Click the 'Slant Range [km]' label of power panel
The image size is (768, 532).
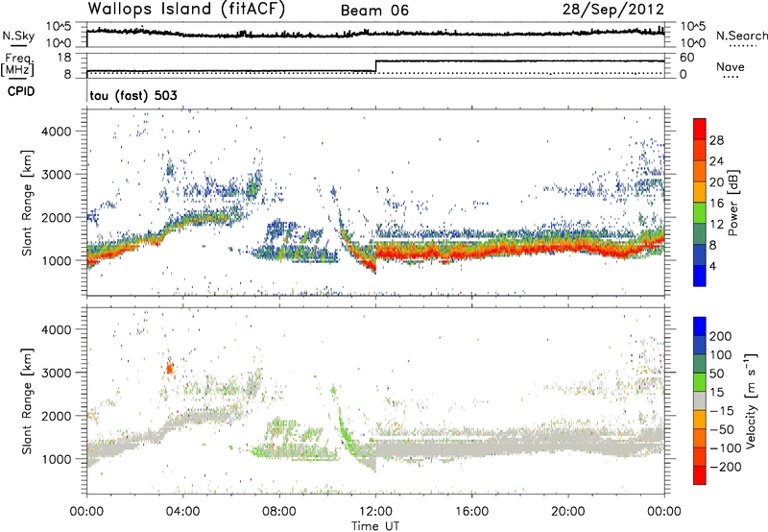(x=28, y=203)
